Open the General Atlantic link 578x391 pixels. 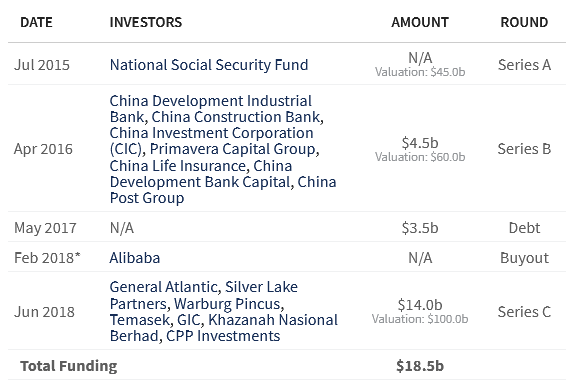(164, 287)
